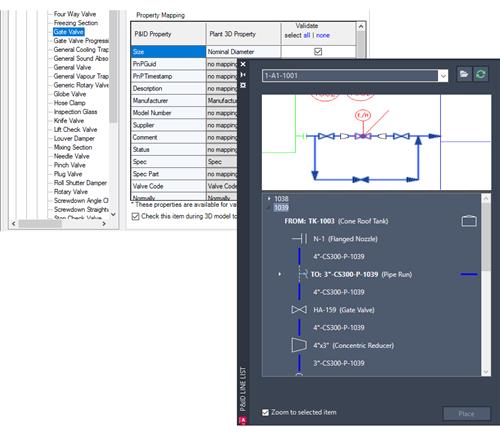Click the Place button
The height and width of the screenshot is (432, 500).
[466, 414]
